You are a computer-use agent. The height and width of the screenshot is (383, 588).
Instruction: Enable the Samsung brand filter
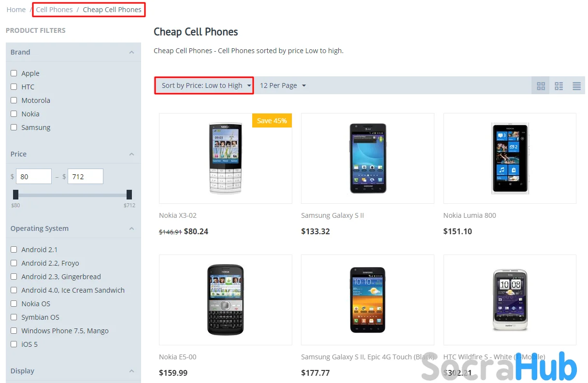point(14,128)
